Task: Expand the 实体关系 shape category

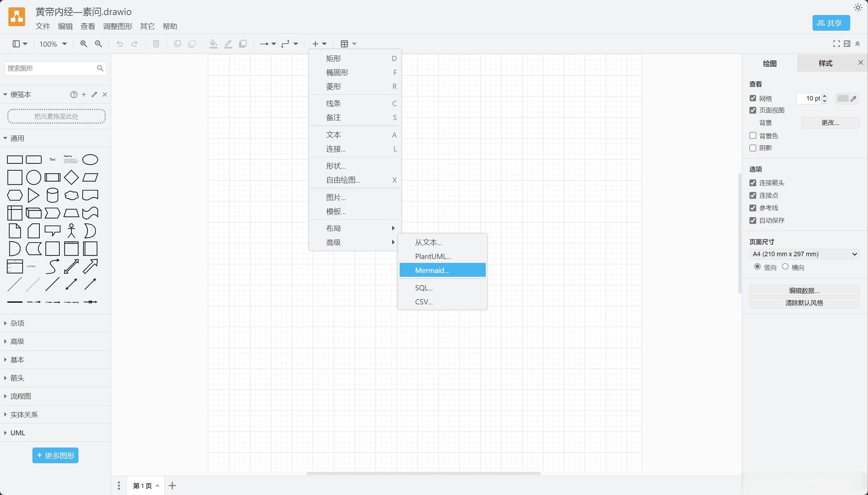Action: click(55, 415)
